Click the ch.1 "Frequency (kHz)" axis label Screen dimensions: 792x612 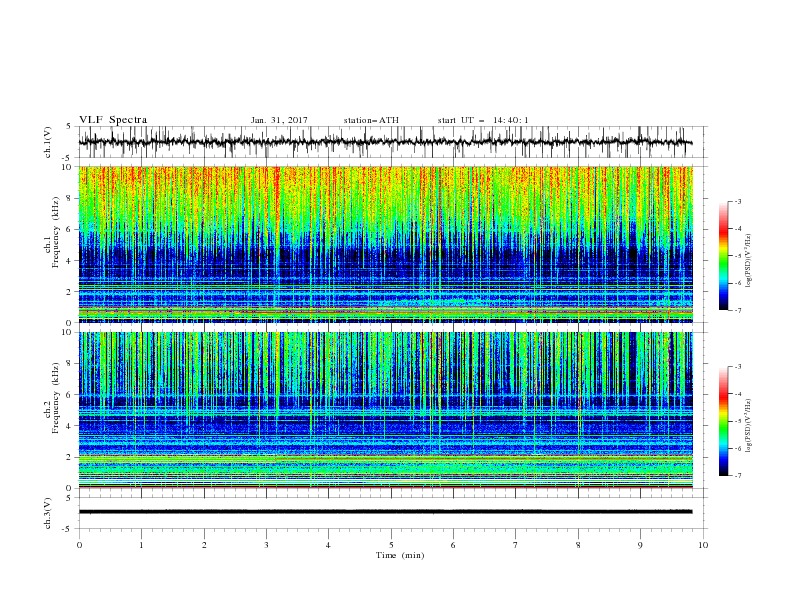click(53, 233)
